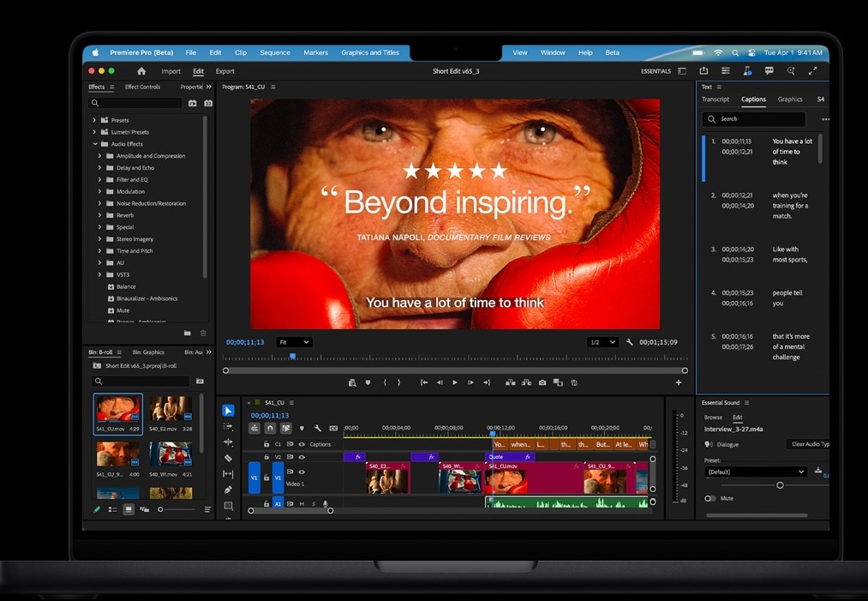Image resolution: width=868 pixels, height=601 pixels.
Task: Open the Preset (Default) dropdown
Action: coord(755,472)
